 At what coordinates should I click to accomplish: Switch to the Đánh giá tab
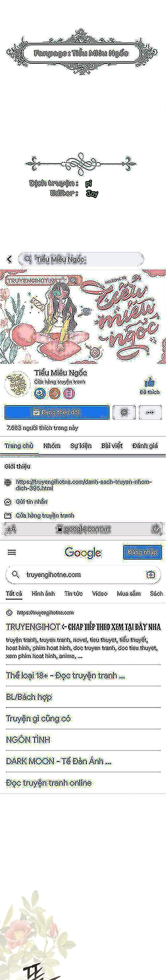[145, 446]
